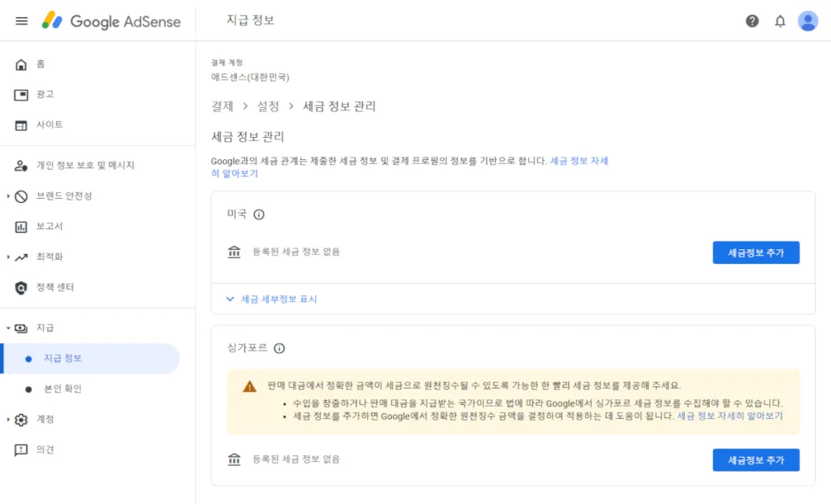
Task: Click 세금정보 추가 button for 싱가포르
Action: point(756,460)
